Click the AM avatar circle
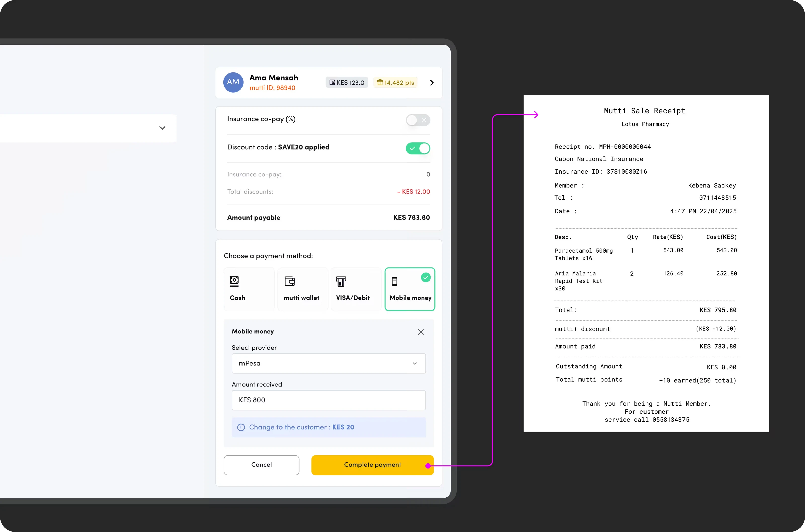Screen dimensions: 805x532 tap(233, 82)
